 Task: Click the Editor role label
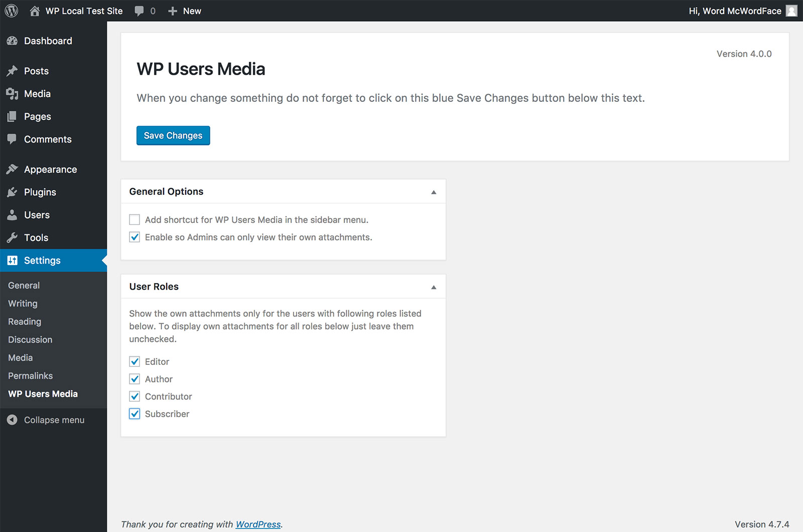coord(157,362)
